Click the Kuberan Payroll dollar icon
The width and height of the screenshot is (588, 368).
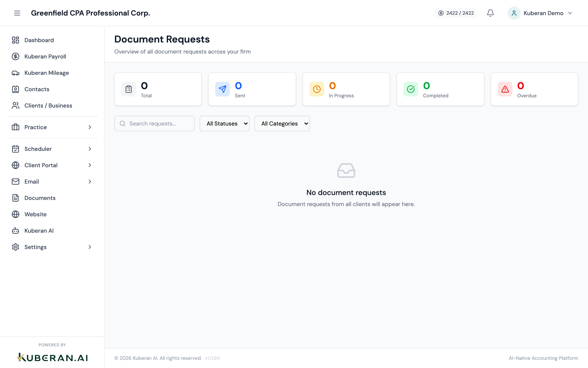pyautogui.click(x=16, y=56)
